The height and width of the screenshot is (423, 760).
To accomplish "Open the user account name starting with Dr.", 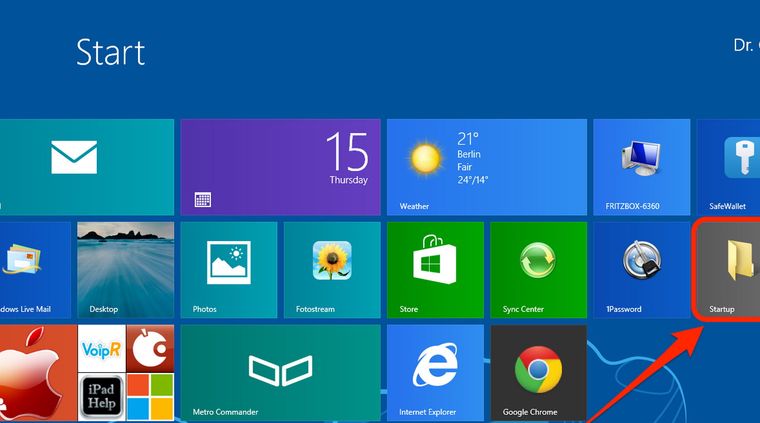I will [x=746, y=46].
